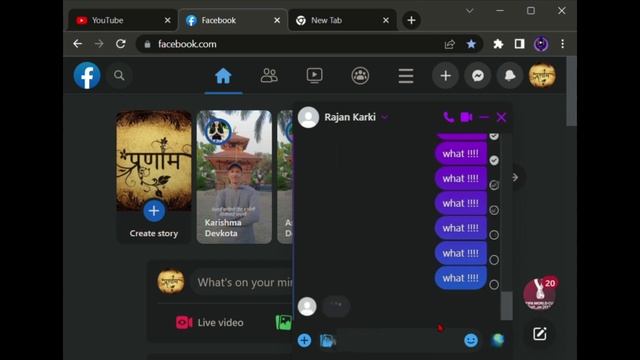Go forward in browser history
This screenshot has height=360, width=640.
pos(99,44)
